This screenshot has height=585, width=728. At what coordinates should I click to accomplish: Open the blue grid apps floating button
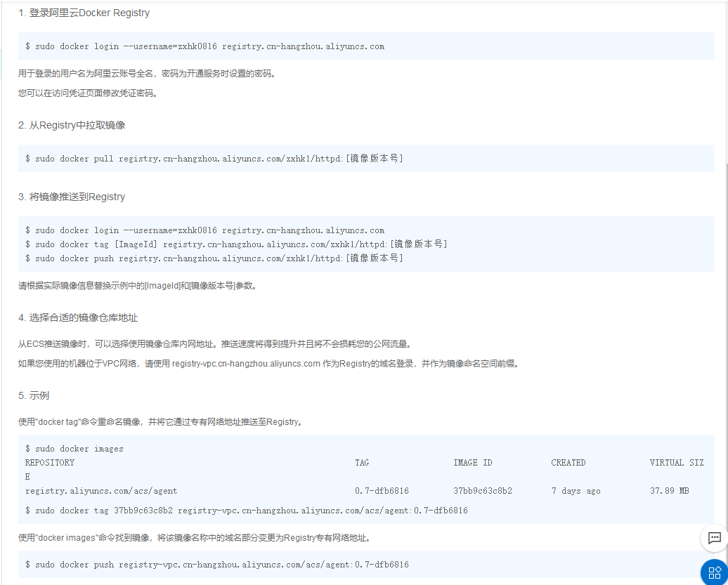(x=715, y=572)
